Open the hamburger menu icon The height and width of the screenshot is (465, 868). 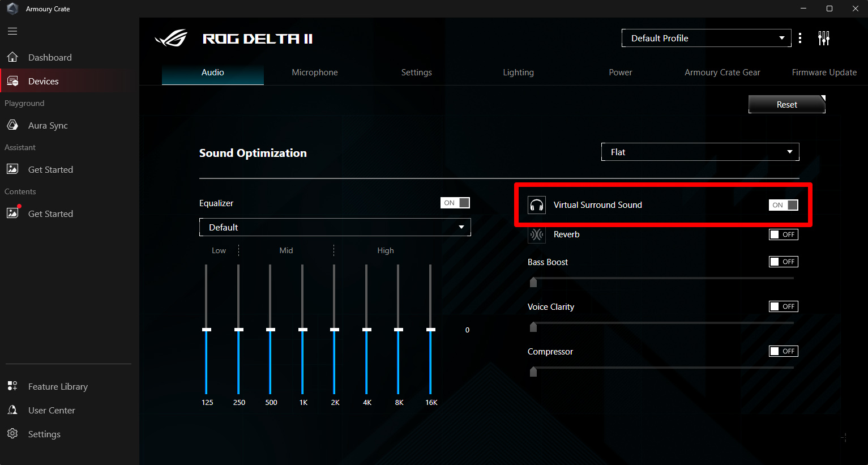[x=12, y=31]
